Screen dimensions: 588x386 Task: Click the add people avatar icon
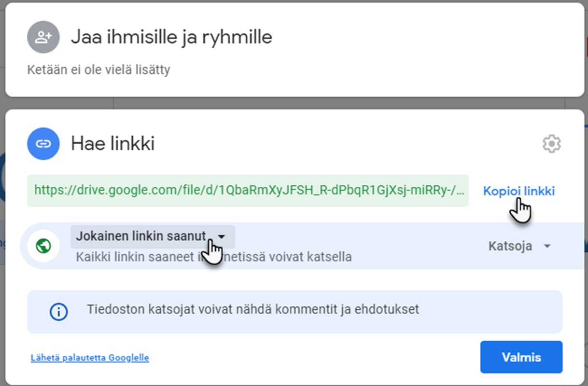coord(43,37)
